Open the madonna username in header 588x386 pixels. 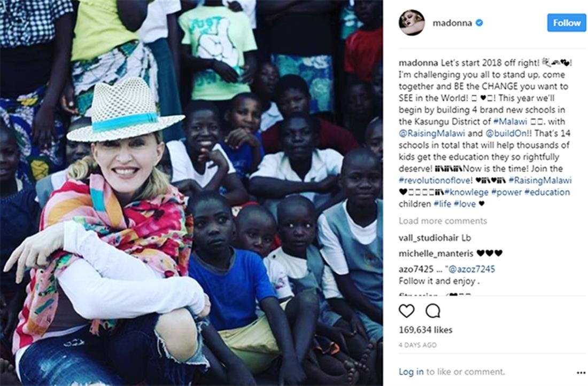coord(452,23)
